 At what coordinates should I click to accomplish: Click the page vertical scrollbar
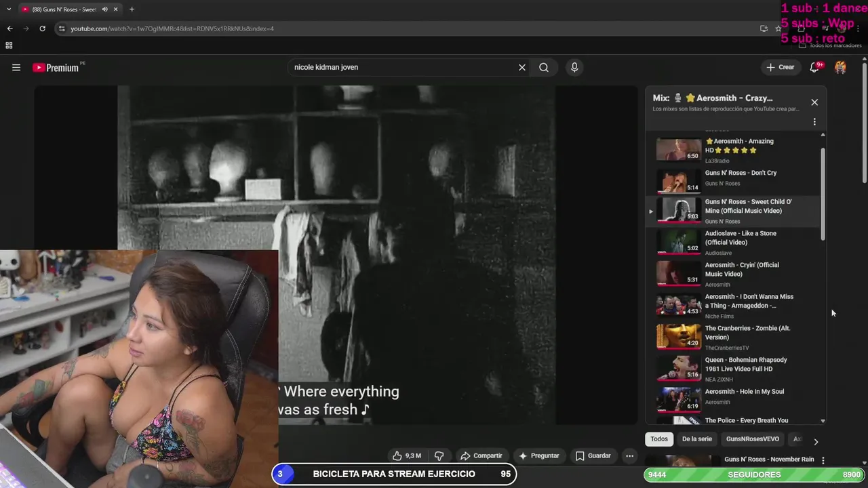pos(864,122)
